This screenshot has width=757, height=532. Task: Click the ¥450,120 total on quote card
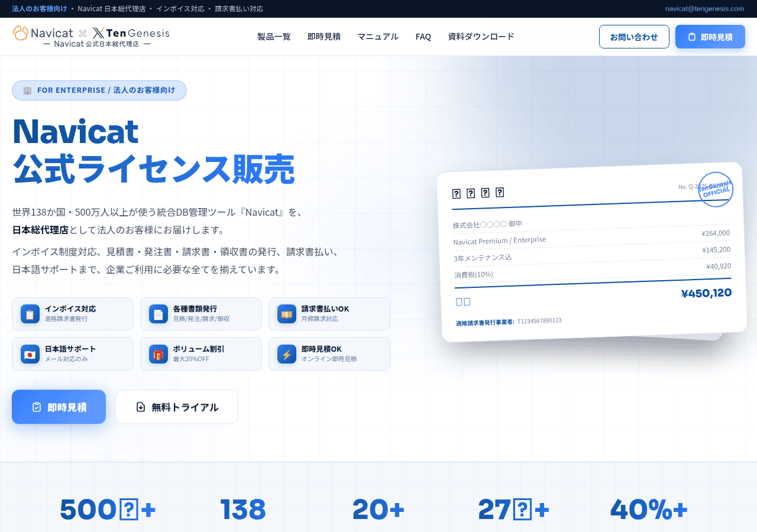(x=706, y=293)
